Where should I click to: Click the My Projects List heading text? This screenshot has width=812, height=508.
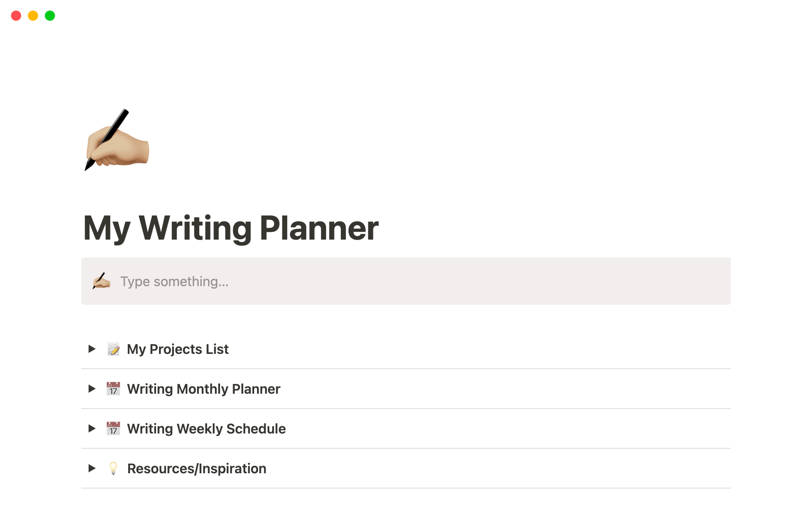(178, 349)
